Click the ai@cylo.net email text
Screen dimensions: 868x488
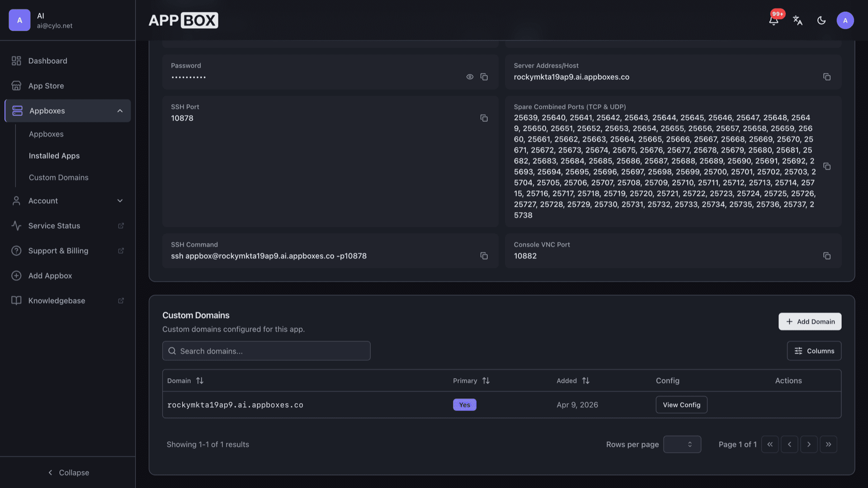pos(55,26)
